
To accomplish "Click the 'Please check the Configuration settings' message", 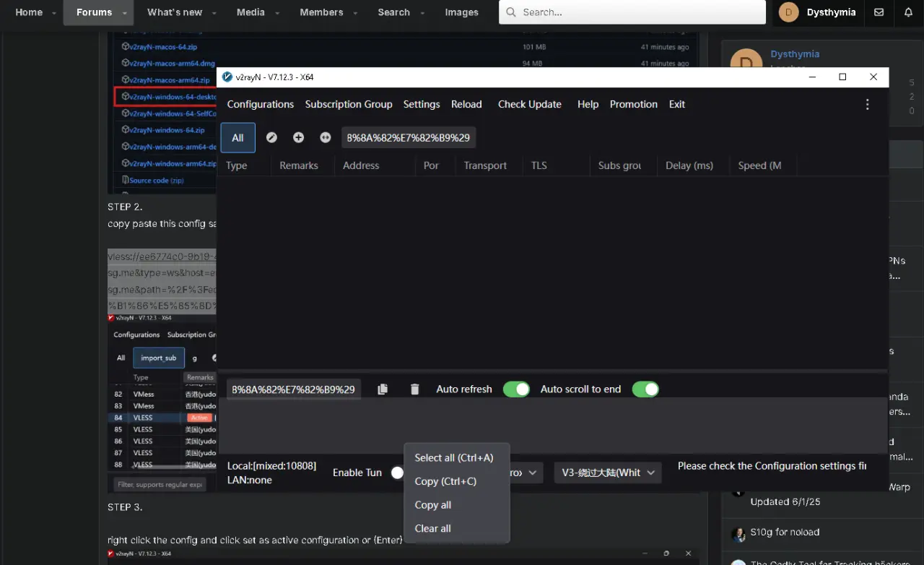I will (772, 466).
